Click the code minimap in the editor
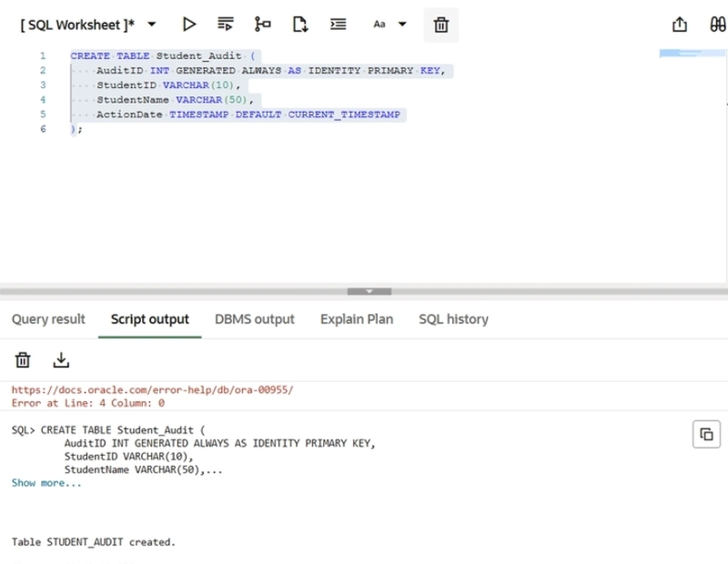 coord(693,55)
